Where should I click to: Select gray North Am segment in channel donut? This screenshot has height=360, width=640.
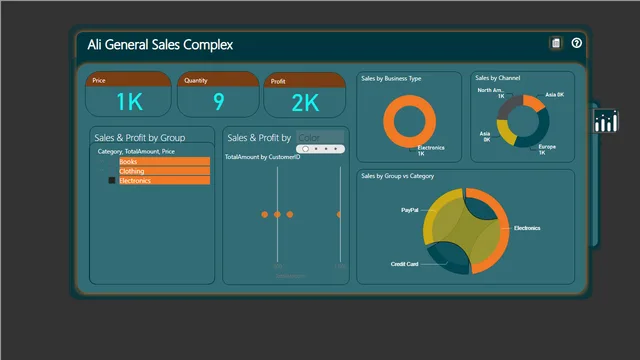coord(507,106)
